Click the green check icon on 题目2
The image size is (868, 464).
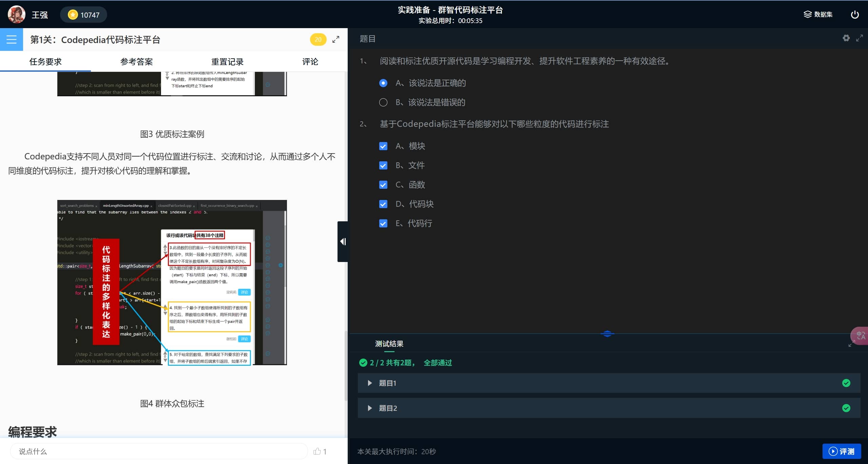pyautogui.click(x=846, y=408)
